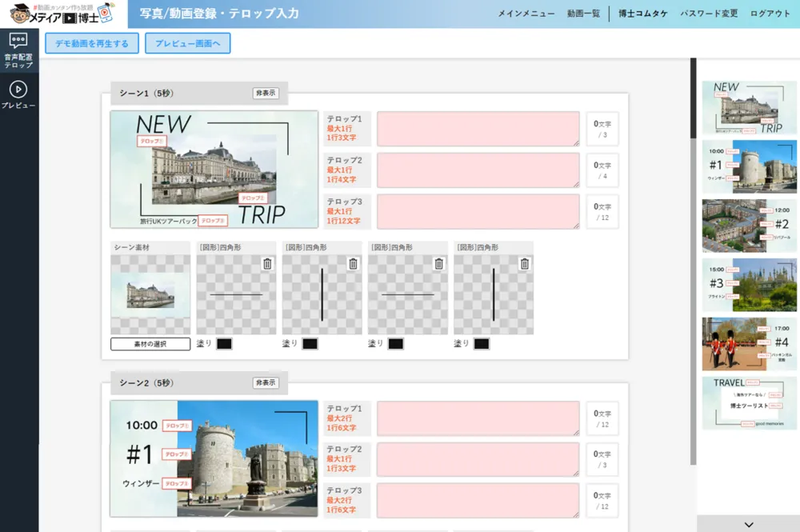
Task: Click ログアウト in the top navigation
Action: 770,14
